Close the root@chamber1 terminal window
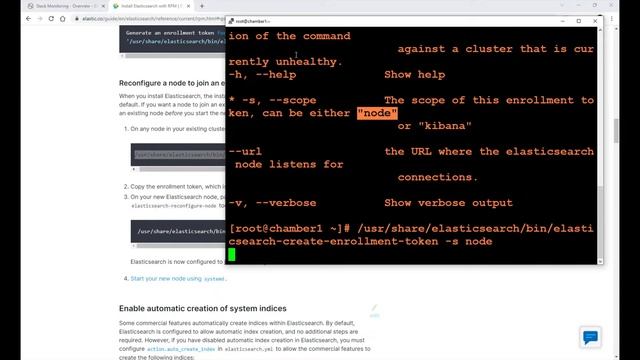The height and width of the screenshot is (360, 640). click(x=595, y=21)
